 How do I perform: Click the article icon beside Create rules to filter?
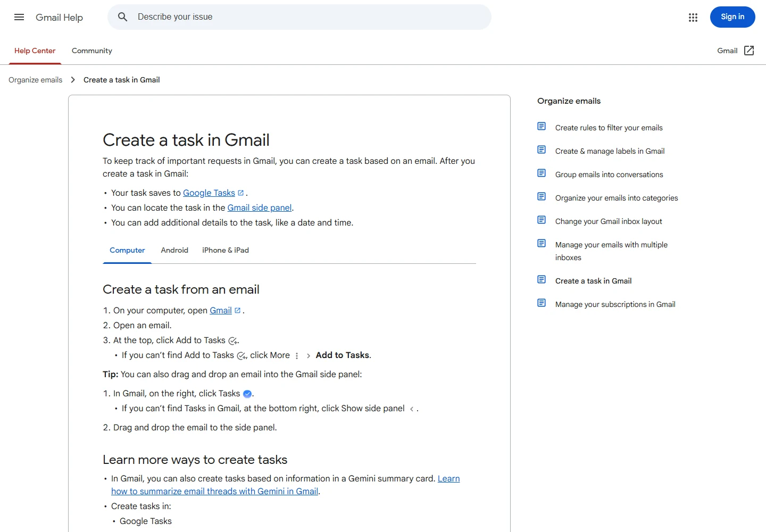click(x=542, y=127)
